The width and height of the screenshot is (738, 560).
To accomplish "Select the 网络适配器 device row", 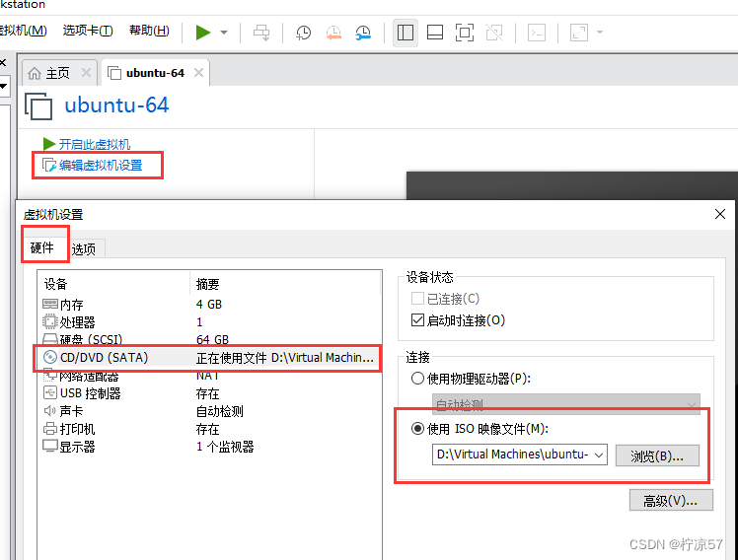I will tap(209, 376).
